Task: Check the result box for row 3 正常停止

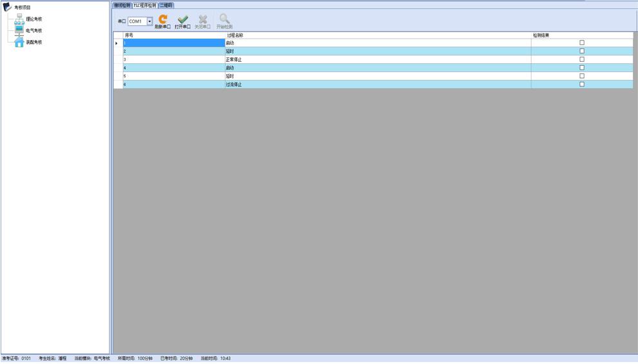Action: 582,59
